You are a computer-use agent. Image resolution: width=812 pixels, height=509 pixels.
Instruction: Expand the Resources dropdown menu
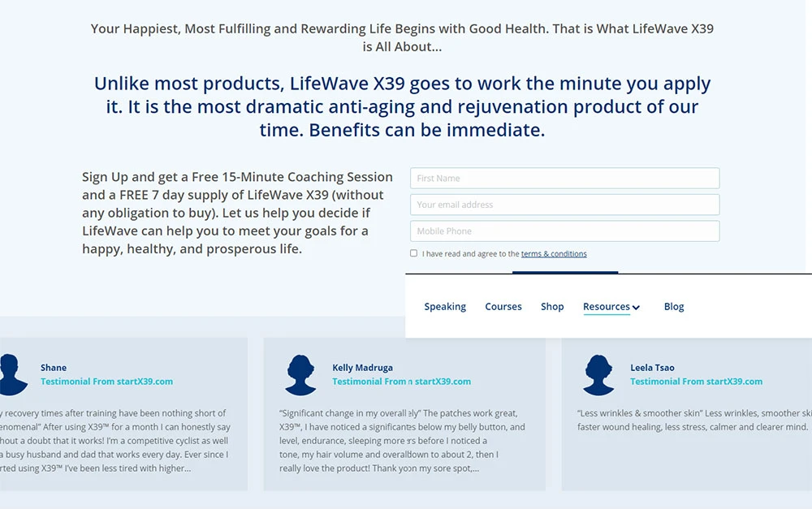point(611,307)
